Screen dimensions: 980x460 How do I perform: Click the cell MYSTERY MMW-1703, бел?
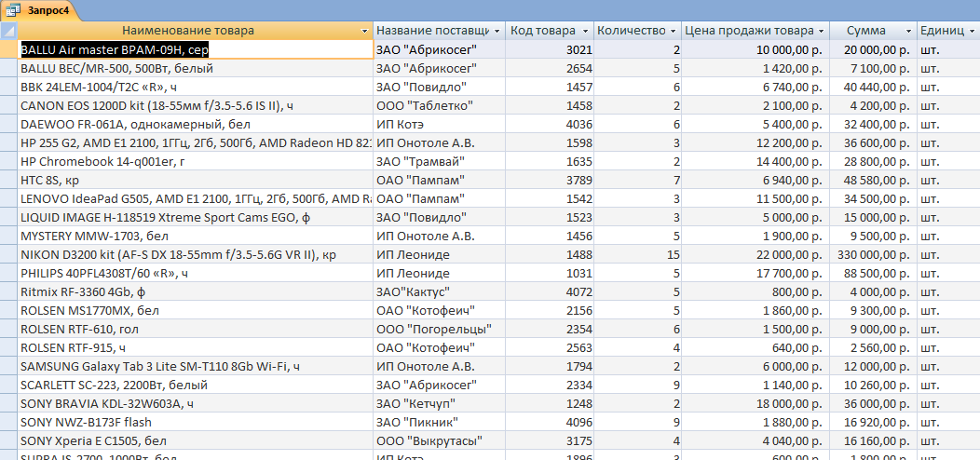tap(196, 237)
